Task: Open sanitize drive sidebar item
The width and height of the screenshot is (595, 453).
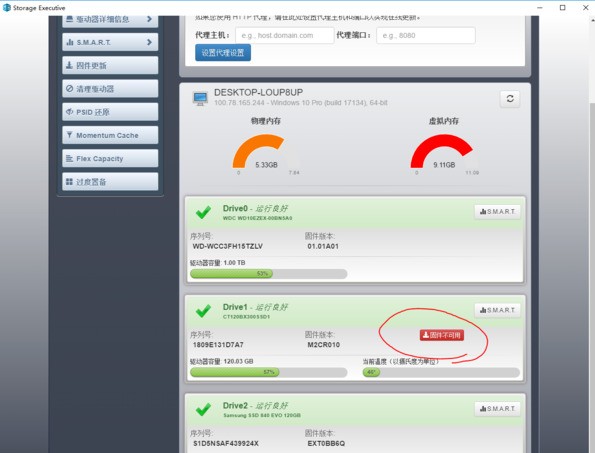Action: click(x=110, y=89)
